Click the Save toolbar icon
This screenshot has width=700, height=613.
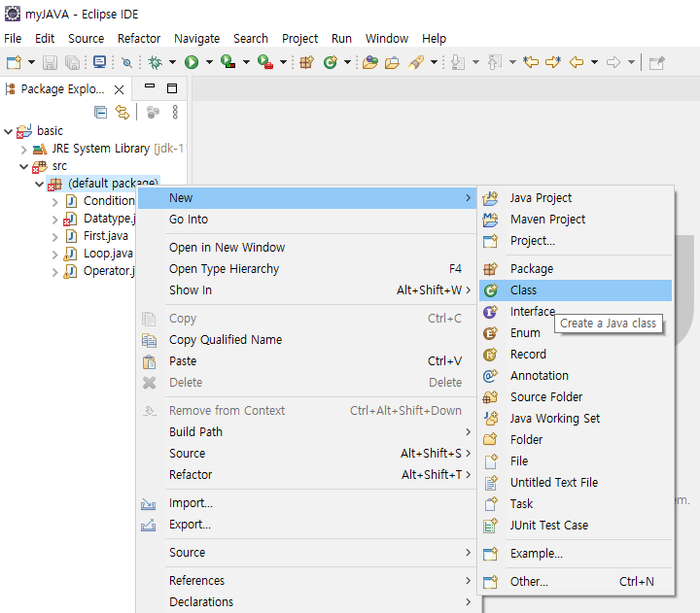pos(50,62)
